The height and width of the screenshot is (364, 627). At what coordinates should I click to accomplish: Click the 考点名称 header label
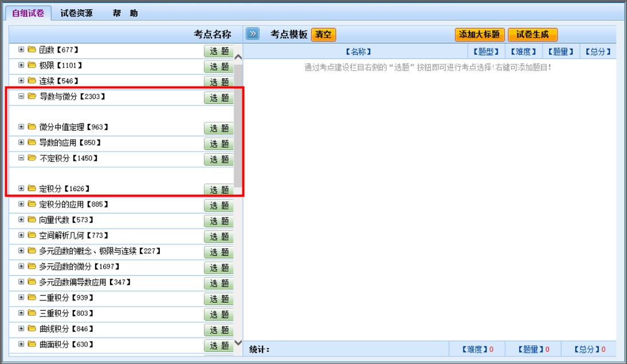[212, 34]
